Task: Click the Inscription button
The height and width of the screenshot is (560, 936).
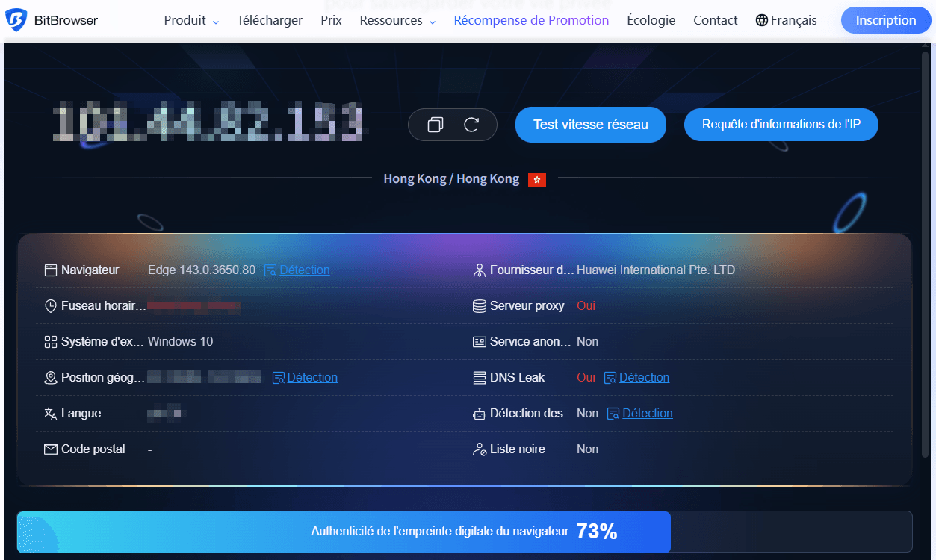Action: [x=885, y=20]
